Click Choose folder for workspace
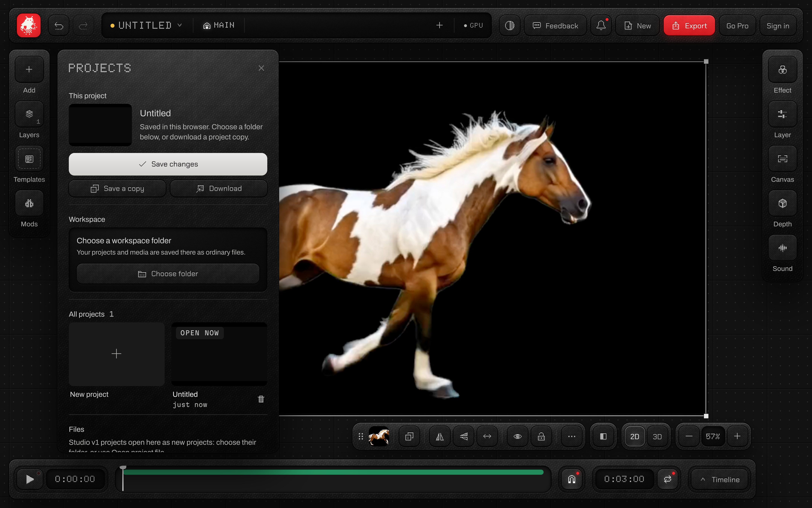The height and width of the screenshot is (508, 812). (168, 274)
